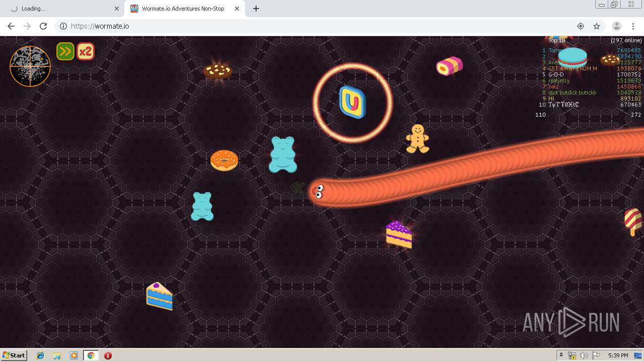Click the Chrome taskbar button

91,355
